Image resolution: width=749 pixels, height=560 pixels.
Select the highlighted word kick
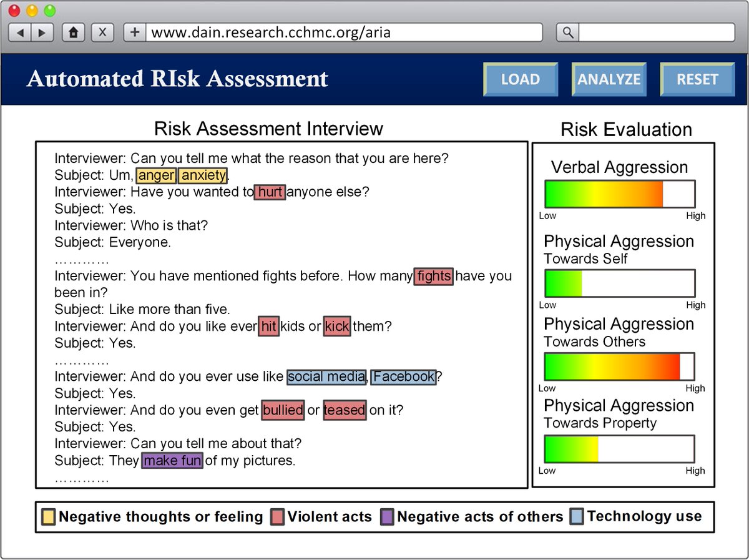coord(337,326)
